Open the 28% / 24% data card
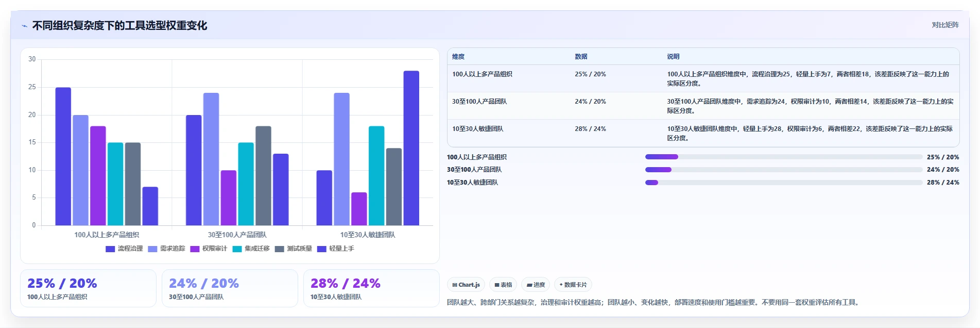The width and height of the screenshot is (980, 328). pyautogui.click(x=371, y=288)
